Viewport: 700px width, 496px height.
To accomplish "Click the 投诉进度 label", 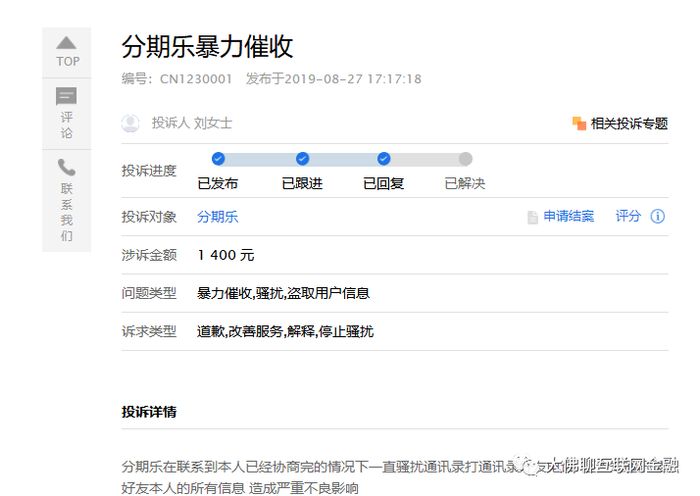I will click(x=149, y=171).
